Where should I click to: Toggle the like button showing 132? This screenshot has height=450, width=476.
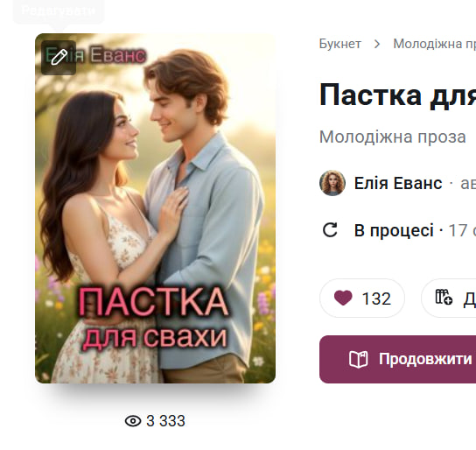tap(362, 298)
